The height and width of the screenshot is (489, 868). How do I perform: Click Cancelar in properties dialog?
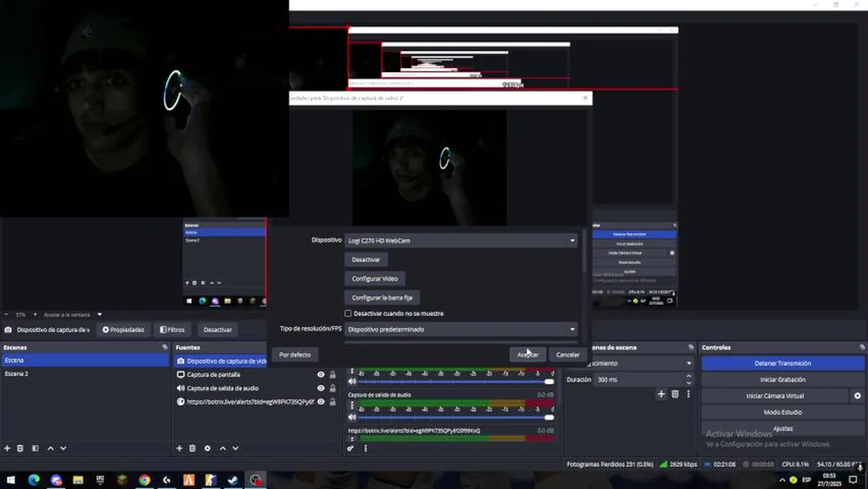point(568,355)
